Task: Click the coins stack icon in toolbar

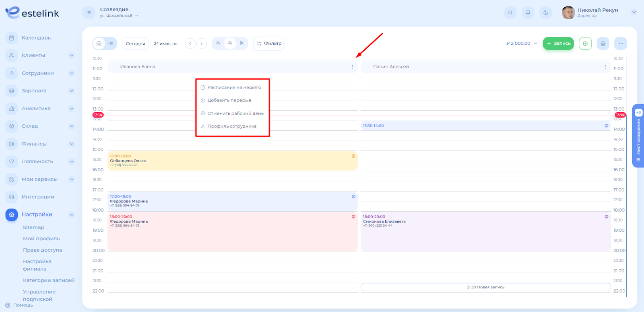Action: (x=603, y=43)
